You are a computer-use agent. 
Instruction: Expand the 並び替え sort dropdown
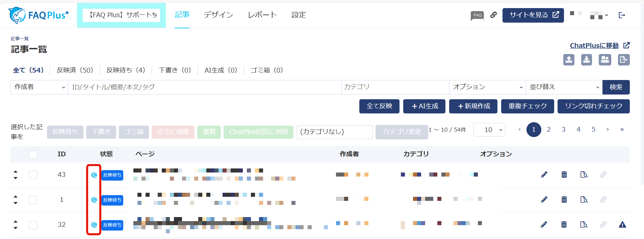pos(564,87)
